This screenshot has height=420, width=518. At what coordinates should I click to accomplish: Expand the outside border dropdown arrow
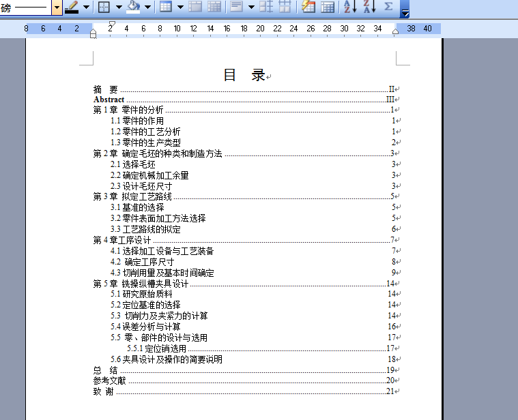(119, 7)
